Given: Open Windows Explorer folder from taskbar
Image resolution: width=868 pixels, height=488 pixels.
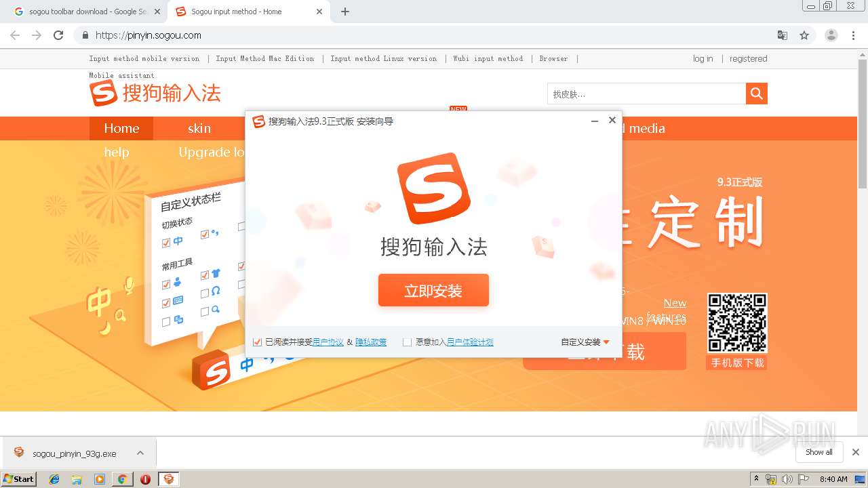Looking at the screenshot, I should [77, 479].
